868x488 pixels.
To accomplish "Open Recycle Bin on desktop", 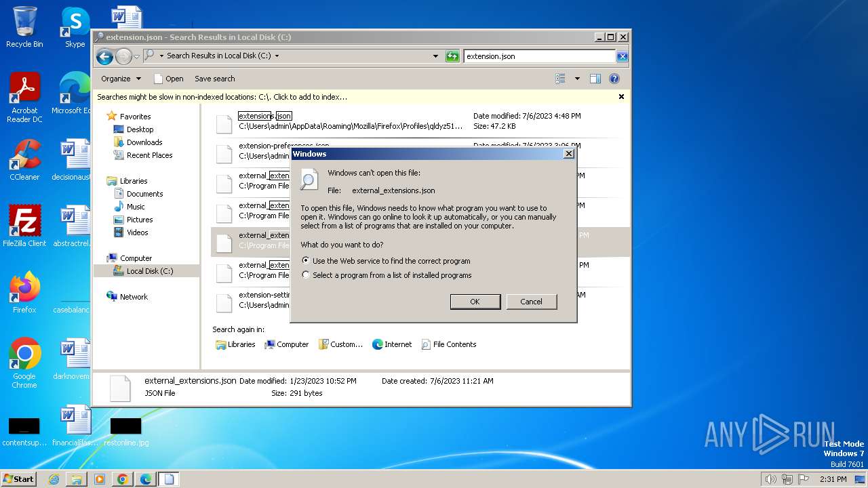I will coord(24,27).
